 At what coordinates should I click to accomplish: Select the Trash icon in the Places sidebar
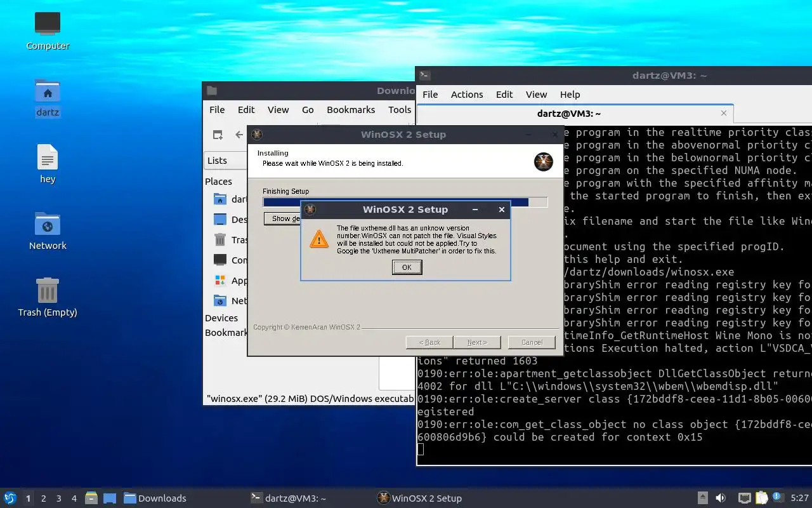(x=220, y=239)
